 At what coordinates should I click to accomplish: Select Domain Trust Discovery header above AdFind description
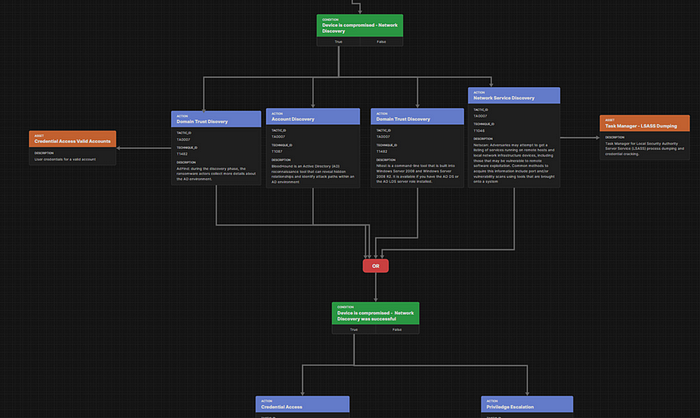tap(216, 119)
